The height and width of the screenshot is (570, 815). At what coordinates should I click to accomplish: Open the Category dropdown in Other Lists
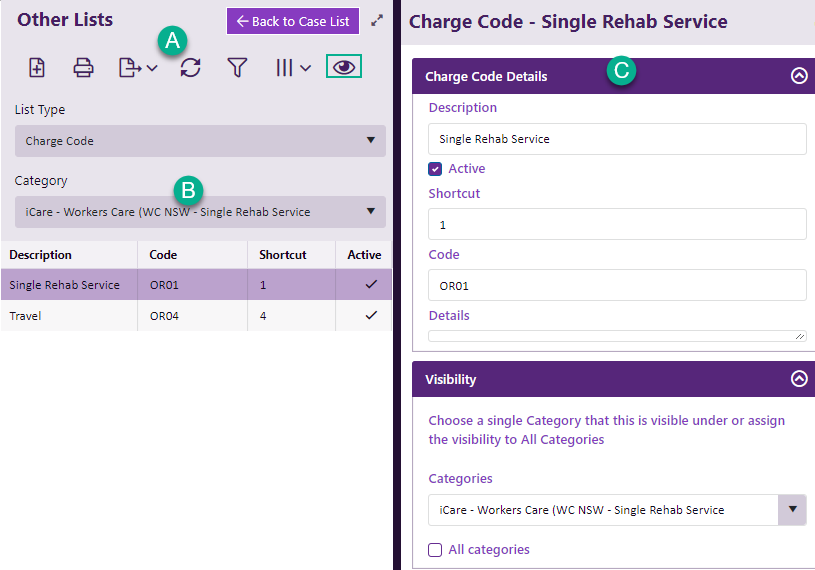pyautogui.click(x=200, y=212)
